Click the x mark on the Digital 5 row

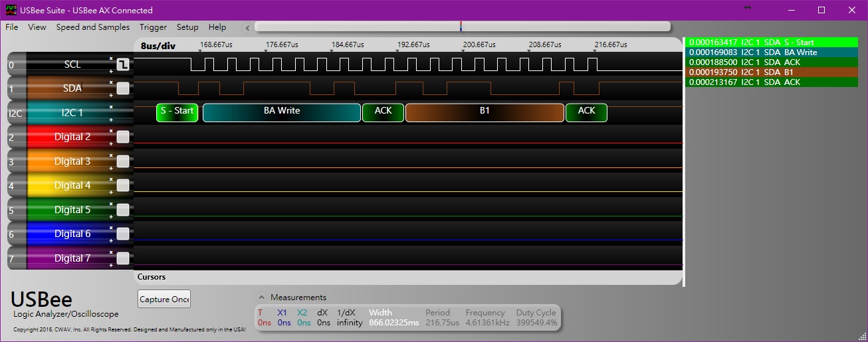tap(111, 204)
